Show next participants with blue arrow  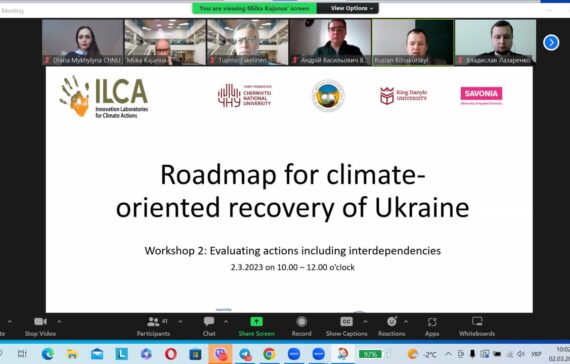[551, 43]
